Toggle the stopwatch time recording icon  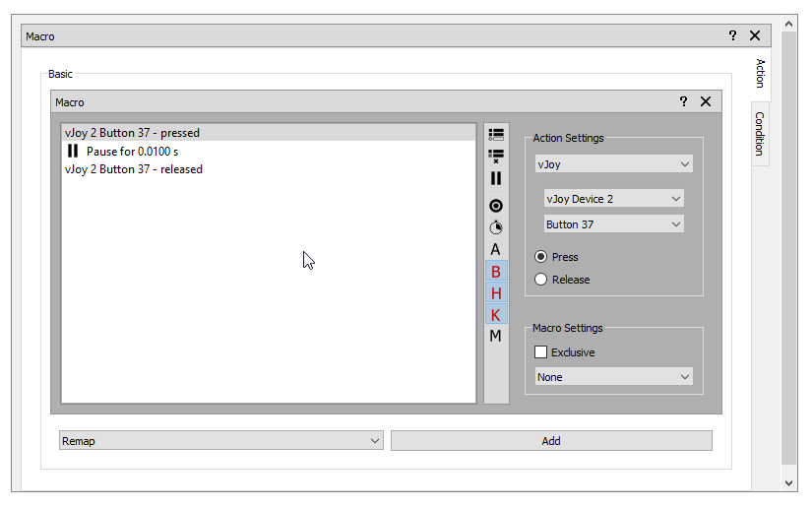click(x=496, y=227)
